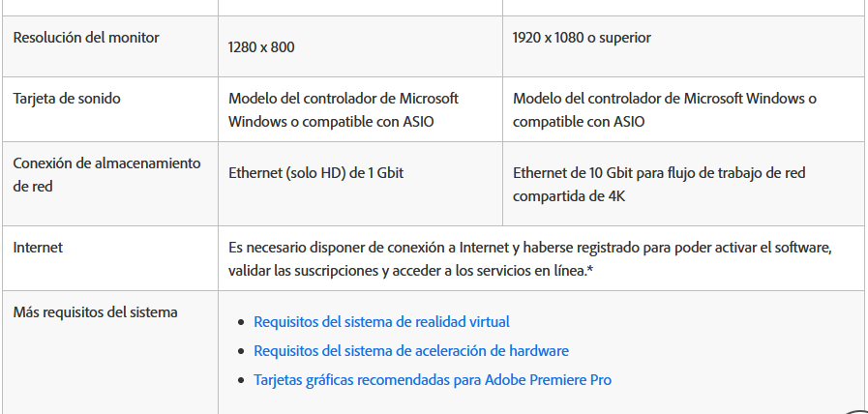Click the "1280 x 800" resolution cell

(261, 46)
